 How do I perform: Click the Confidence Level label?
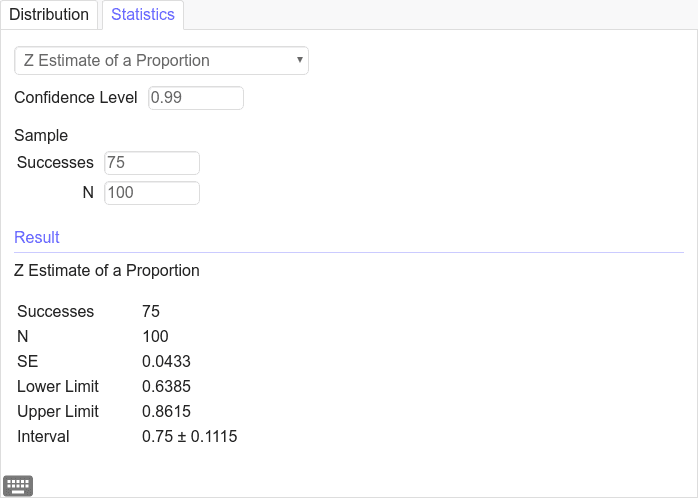click(x=75, y=97)
